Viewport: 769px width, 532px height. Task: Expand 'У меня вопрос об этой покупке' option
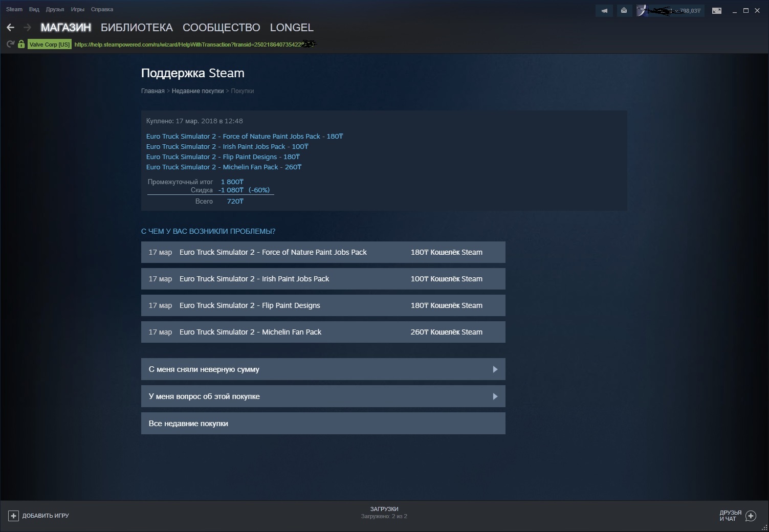tap(323, 396)
